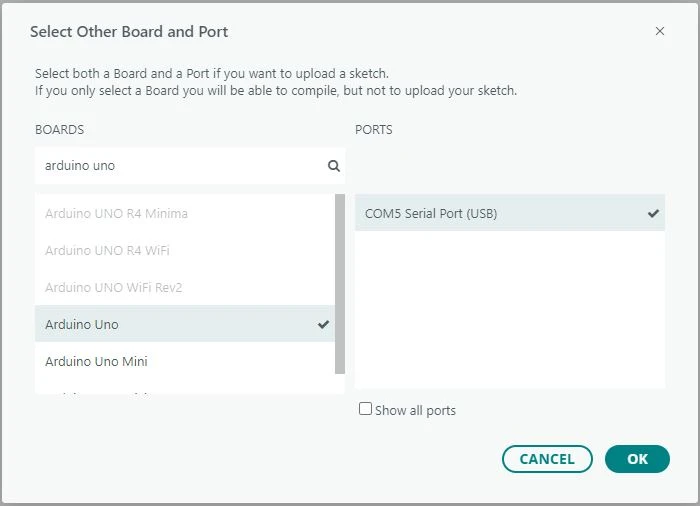Image resolution: width=700 pixels, height=506 pixels.
Task: Click the magnifier search icon
Action: click(x=334, y=166)
